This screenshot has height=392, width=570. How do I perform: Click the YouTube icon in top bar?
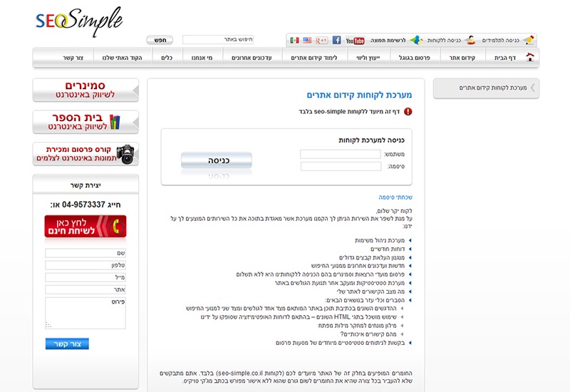(x=355, y=41)
